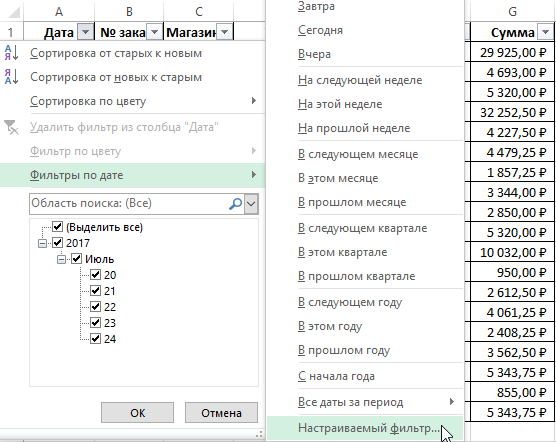556x442 pixels.
Task: Open the № зака column filter dropdown
Action: tap(154, 32)
